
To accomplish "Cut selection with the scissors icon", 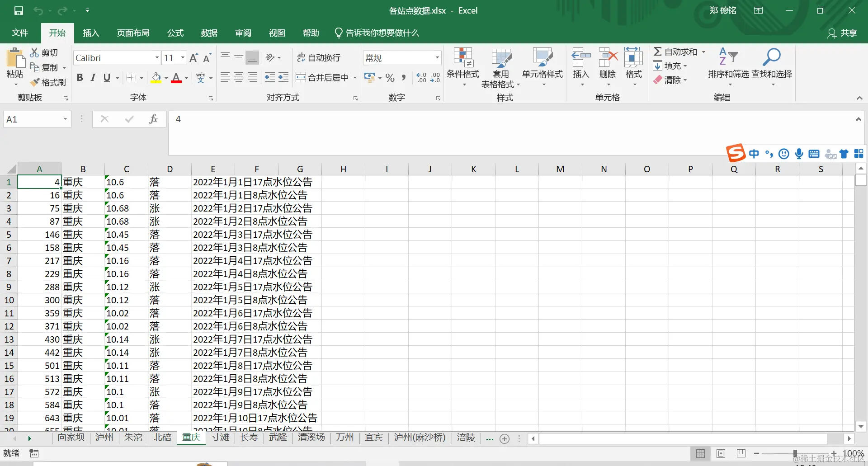I will [35, 52].
